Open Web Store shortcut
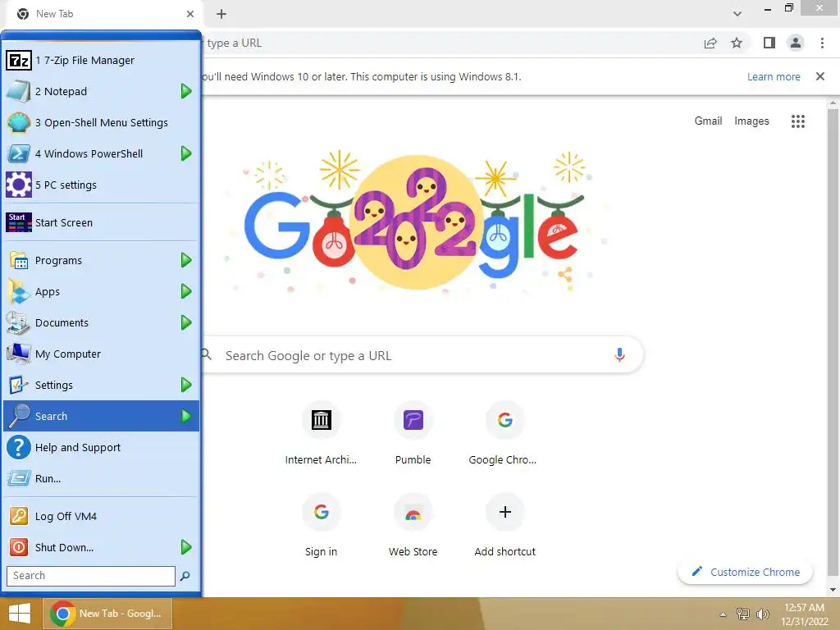The image size is (840, 630). point(413,526)
